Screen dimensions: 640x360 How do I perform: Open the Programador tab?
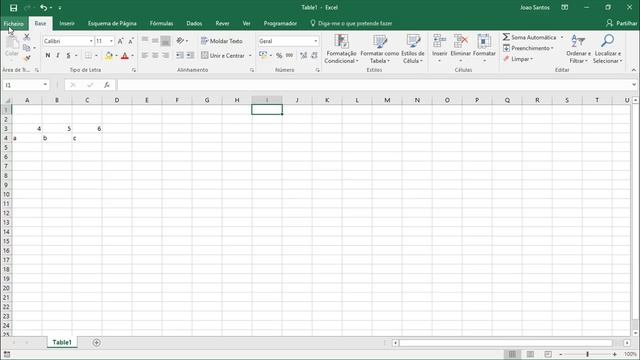coord(280,24)
